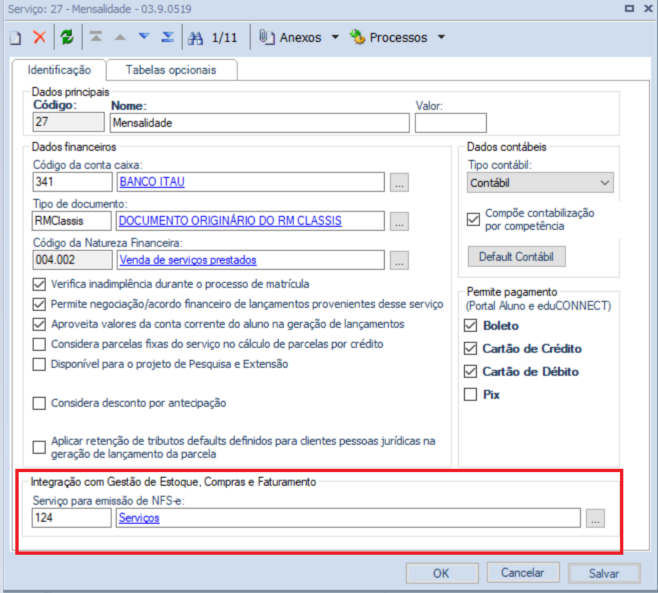Switch to the Identificação tab
The image size is (658, 593).
click(59, 70)
